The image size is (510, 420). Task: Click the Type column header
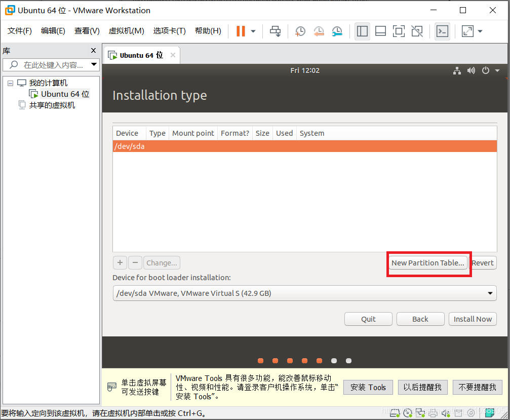(x=158, y=133)
